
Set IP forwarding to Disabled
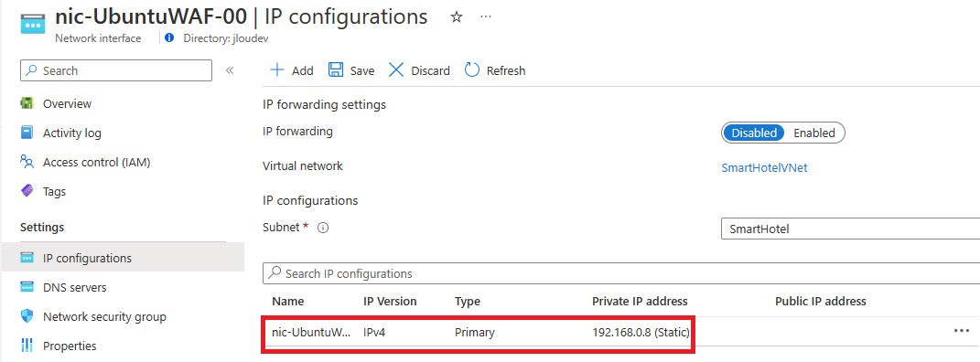click(754, 133)
